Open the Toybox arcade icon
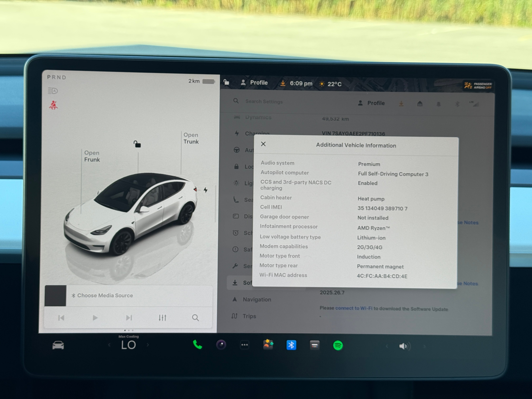The image size is (532, 399). pos(268,344)
